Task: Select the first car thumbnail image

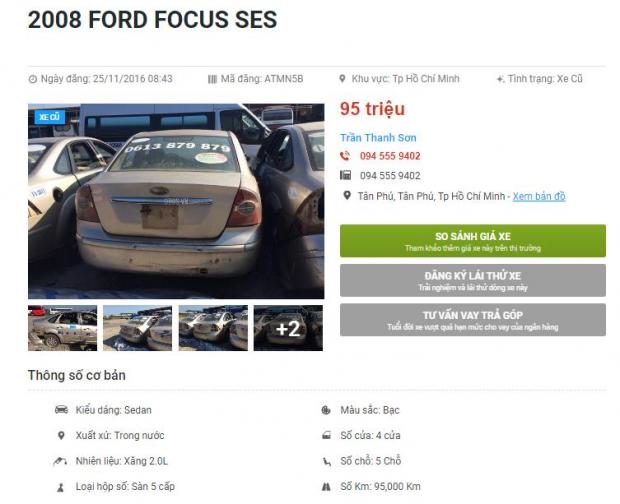Action: coord(62,328)
